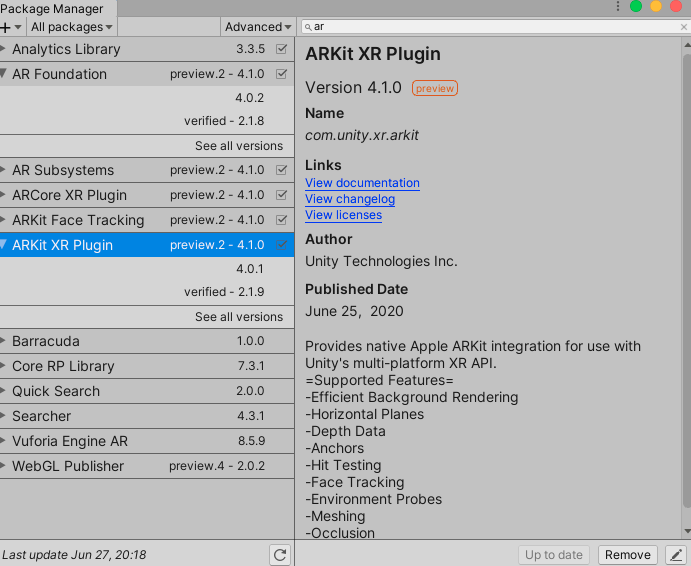The image size is (691, 566).
Task: Expand the Quick Search package arrow
Action: click(3, 390)
